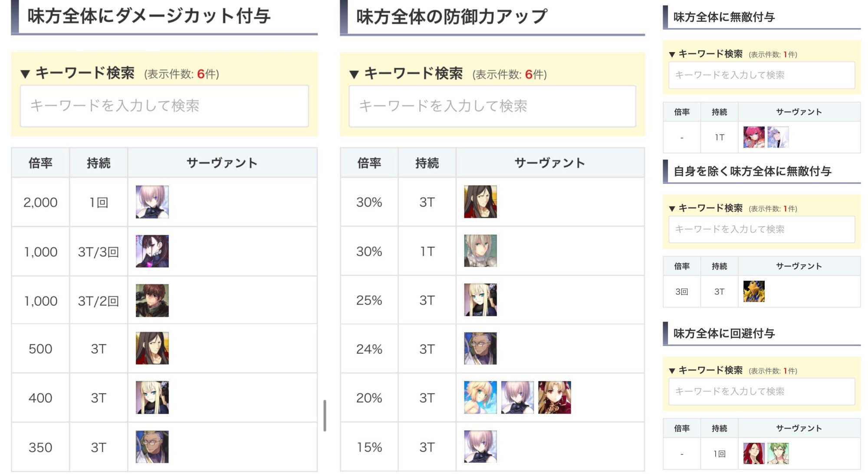Click green-haired servant icon in 回避付与 table
This screenshot has height=474, width=868.
pos(778,454)
